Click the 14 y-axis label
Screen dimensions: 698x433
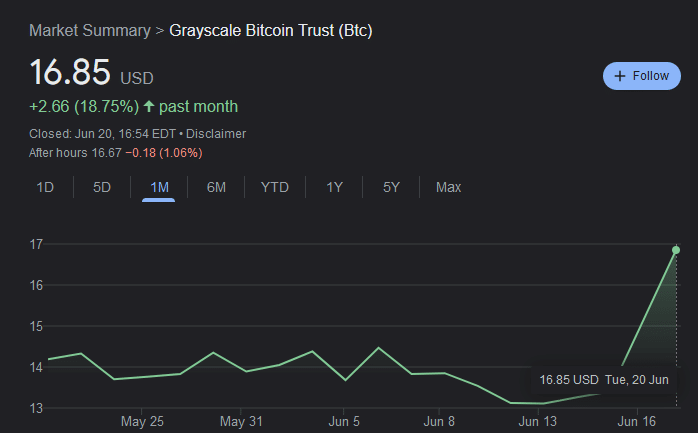(36, 367)
